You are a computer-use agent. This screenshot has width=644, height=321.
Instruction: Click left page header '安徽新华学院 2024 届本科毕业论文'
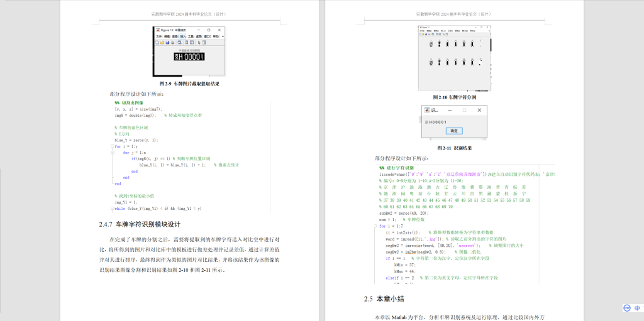tap(189, 14)
